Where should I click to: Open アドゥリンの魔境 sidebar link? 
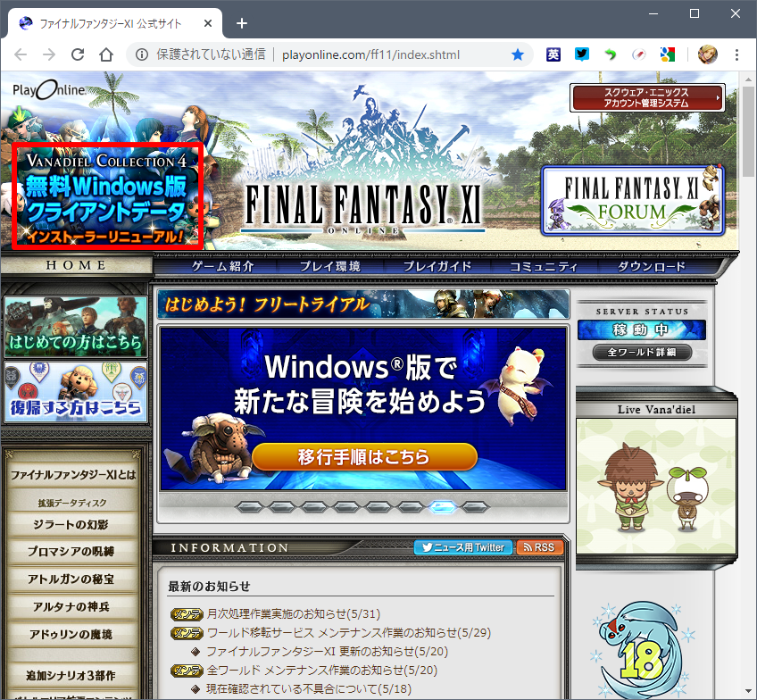[71, 634]
